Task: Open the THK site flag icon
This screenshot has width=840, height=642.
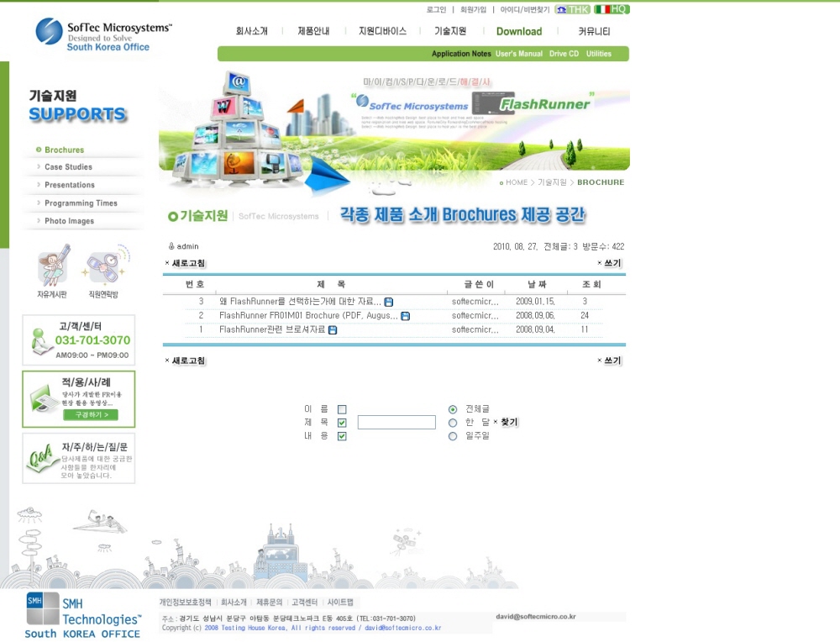Action: click(573, 9)
